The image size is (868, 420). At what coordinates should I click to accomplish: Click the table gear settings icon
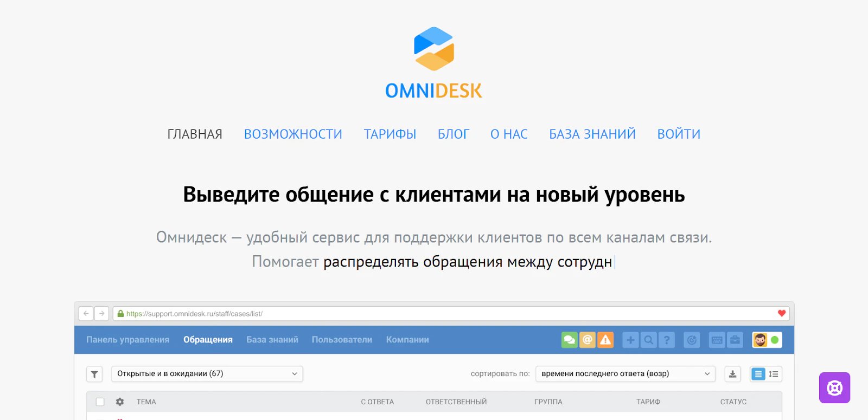coord(120,402)
